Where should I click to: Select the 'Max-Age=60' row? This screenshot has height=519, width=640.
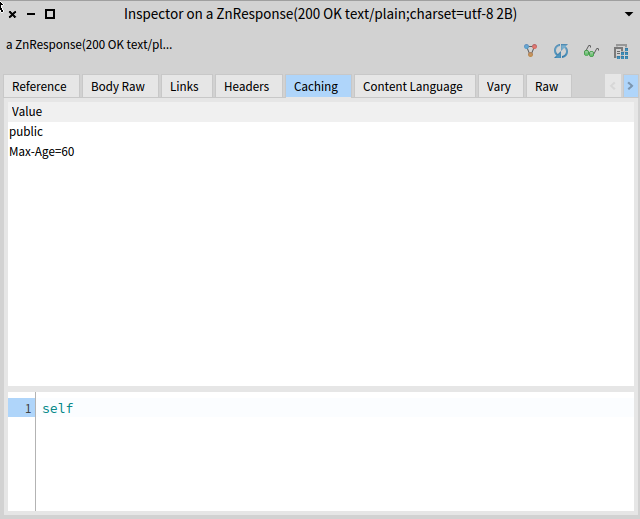click(x=321, y=152)
